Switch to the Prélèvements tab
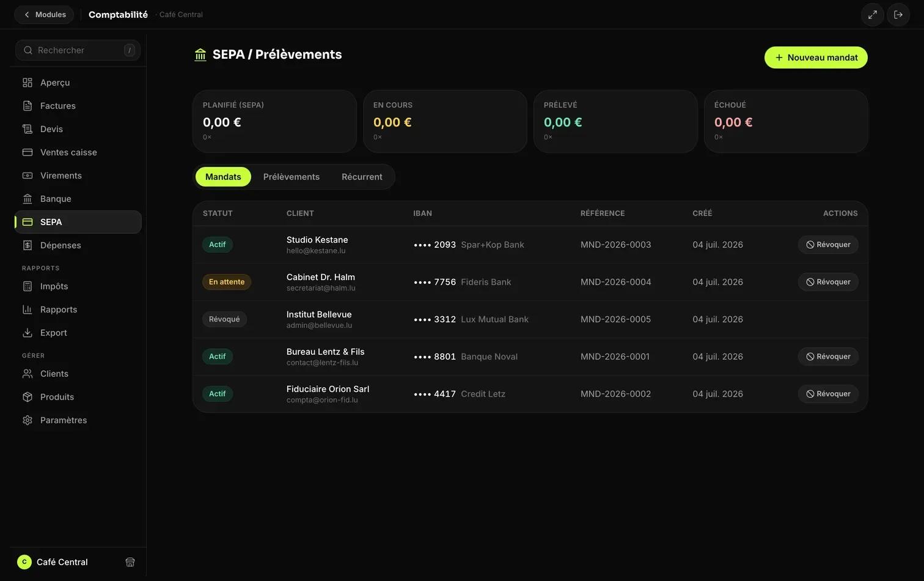This screenshot has height=581, width=924. click(x=291, y=177)
